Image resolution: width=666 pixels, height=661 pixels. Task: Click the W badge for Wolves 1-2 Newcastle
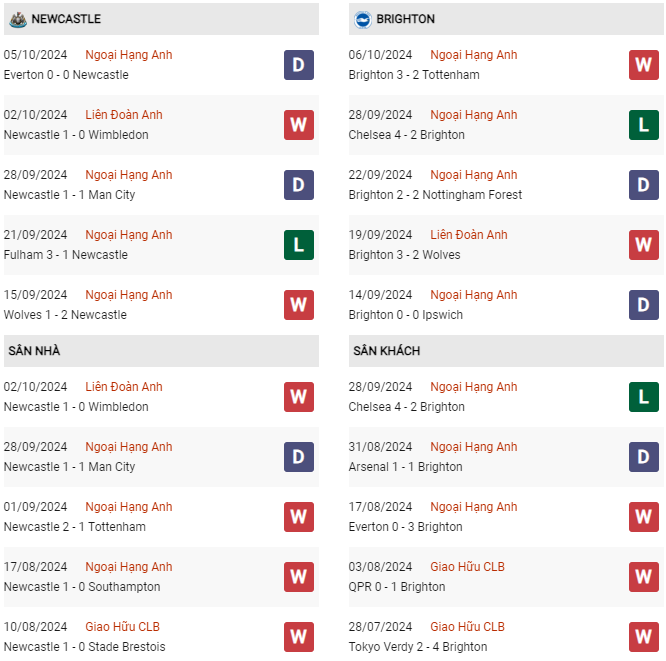coord(299,305)
